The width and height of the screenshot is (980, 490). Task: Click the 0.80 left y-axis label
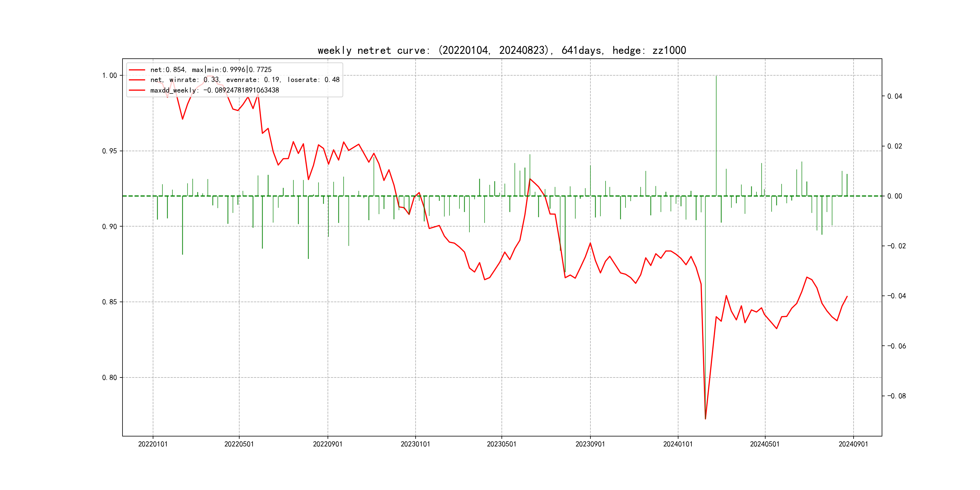point(109,377)
